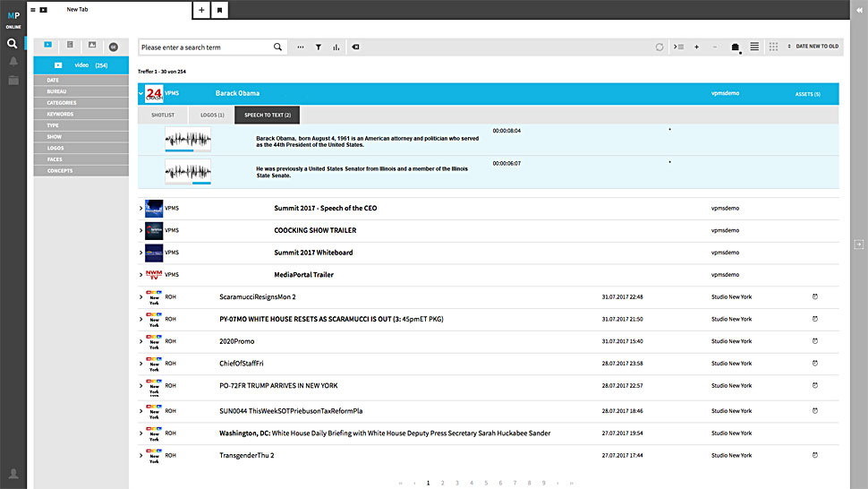Open the three-dots more options menu

point(301,47)
